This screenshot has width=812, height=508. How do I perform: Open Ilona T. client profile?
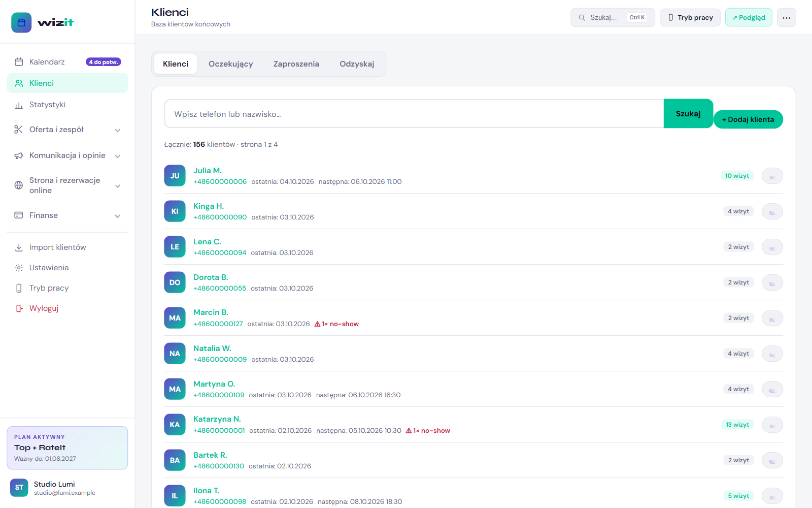207,491
